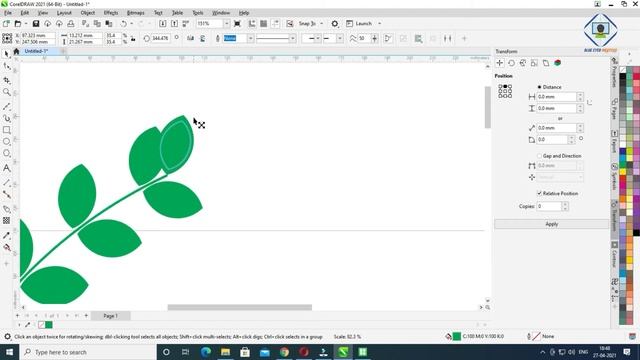Select the Color Eyedropper tool
640x360 pixels.
tap(7, 236)
